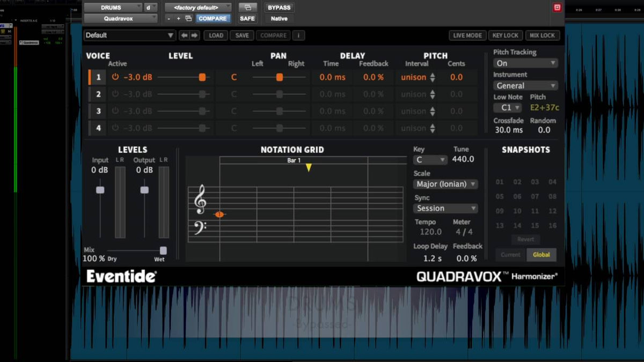The height and width of the screenshot is (362, 644).
Task: Click the Crossfade 30.0 ms value
Action: 508,130
